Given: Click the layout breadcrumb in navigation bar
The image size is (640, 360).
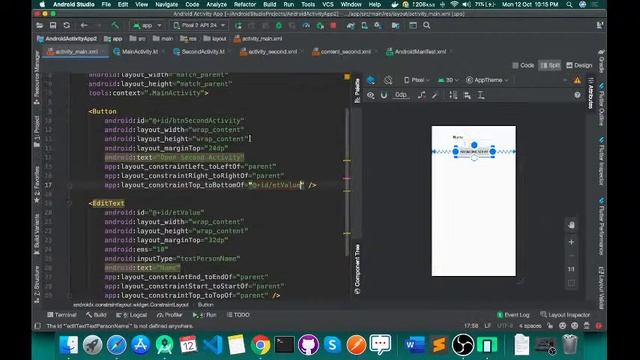Looking at the screenshot, I should coord(215,39).
